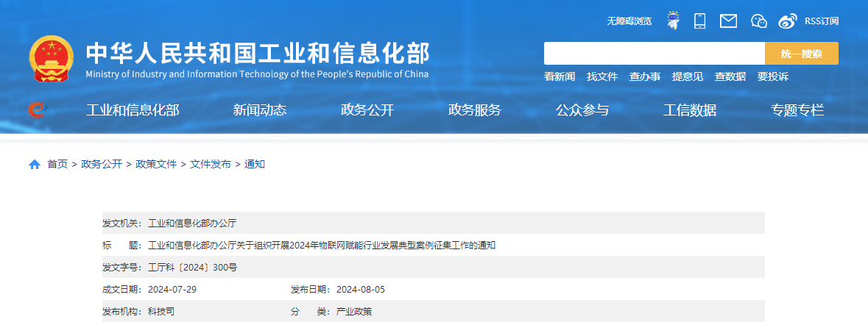Image resolution: width=868 pixels, height=336 pixels.
Task: Focus the search input field
Action: (654, 54)
